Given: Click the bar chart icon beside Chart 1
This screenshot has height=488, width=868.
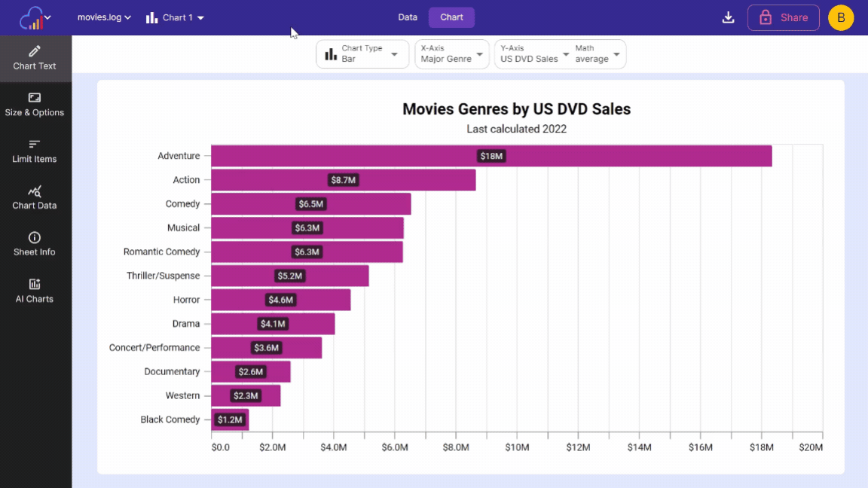Looking at the screenshot, I should tap(151, 18).
